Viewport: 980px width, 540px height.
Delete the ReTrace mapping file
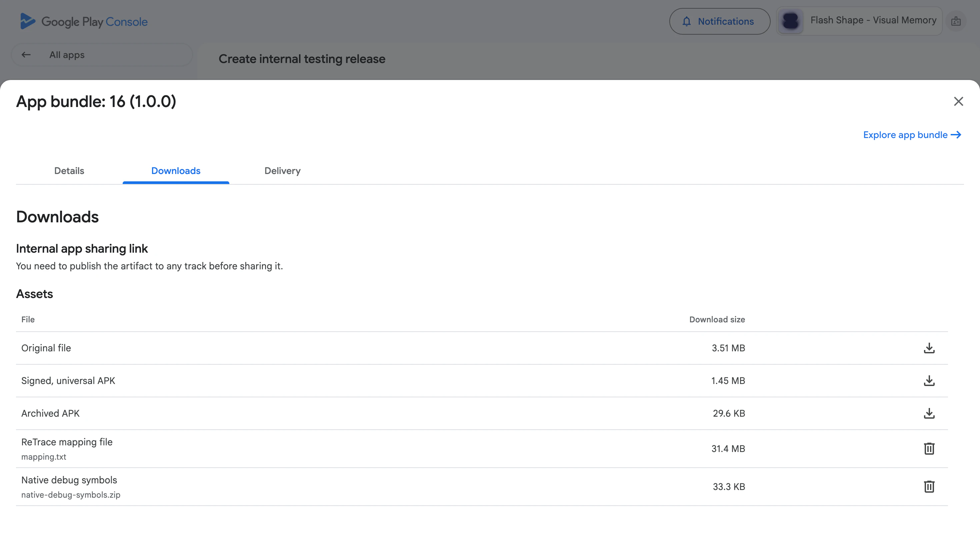click(929, 448)
